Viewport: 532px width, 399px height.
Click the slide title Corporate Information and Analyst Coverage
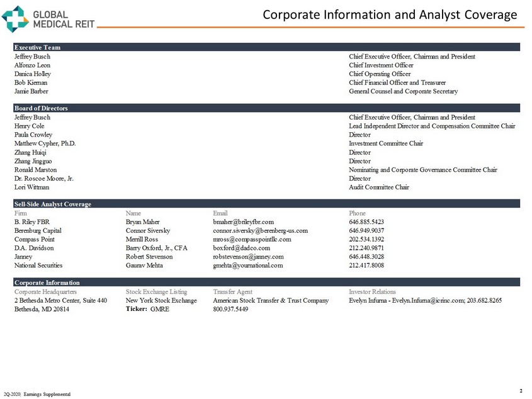pyautogui.click(x=389, y=14)
